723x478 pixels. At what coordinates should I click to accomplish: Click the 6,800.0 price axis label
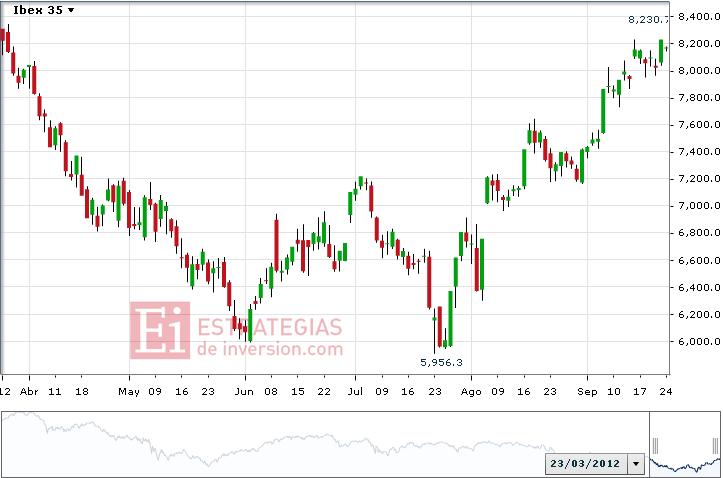pos(699,233)
